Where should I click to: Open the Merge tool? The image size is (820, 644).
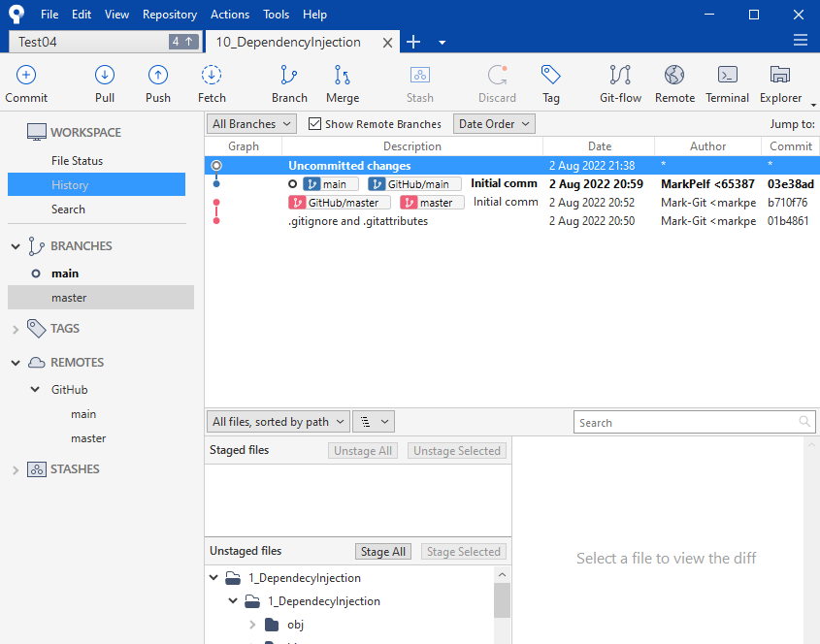click(343, 76)
